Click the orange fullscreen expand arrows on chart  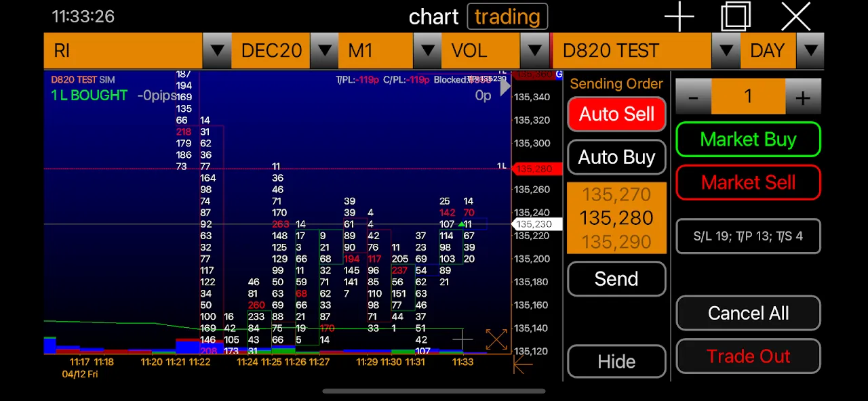496,339
